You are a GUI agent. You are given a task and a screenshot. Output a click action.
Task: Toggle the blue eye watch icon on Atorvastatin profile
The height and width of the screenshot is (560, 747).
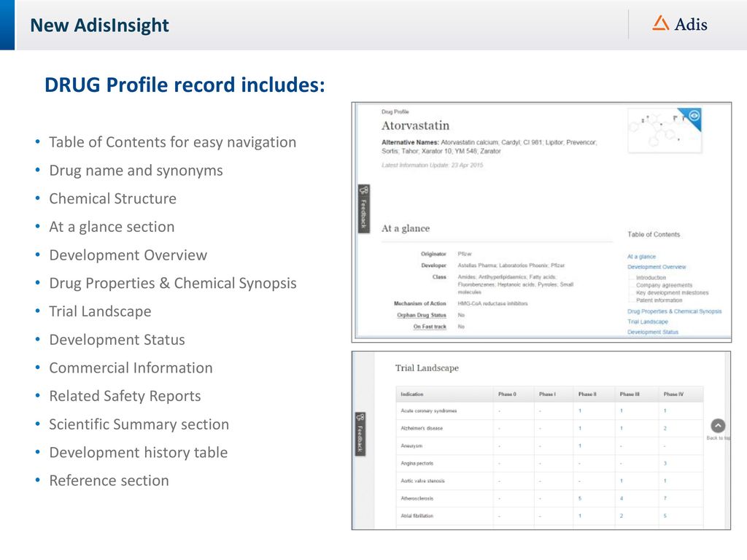pyautogui.click(x=694, y=116)
